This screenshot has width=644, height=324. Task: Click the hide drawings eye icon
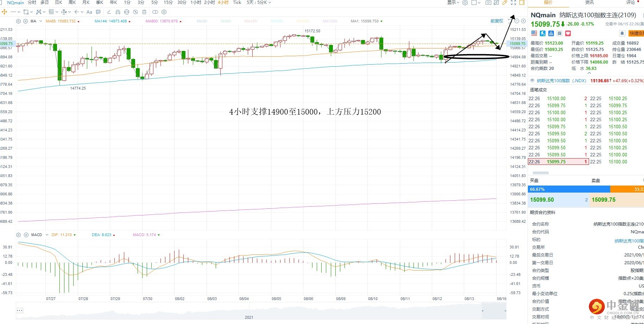point(135,12)
